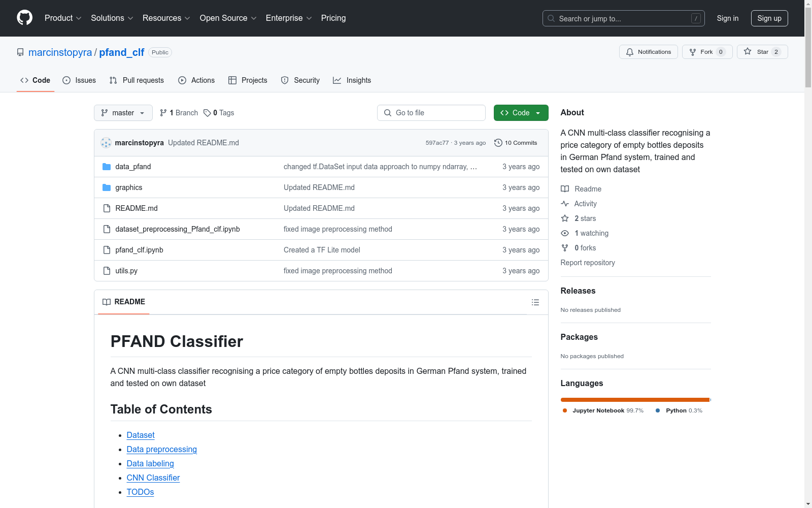Click the pulse icon beside Activity
812x508 pixels.
click(565, 204)
